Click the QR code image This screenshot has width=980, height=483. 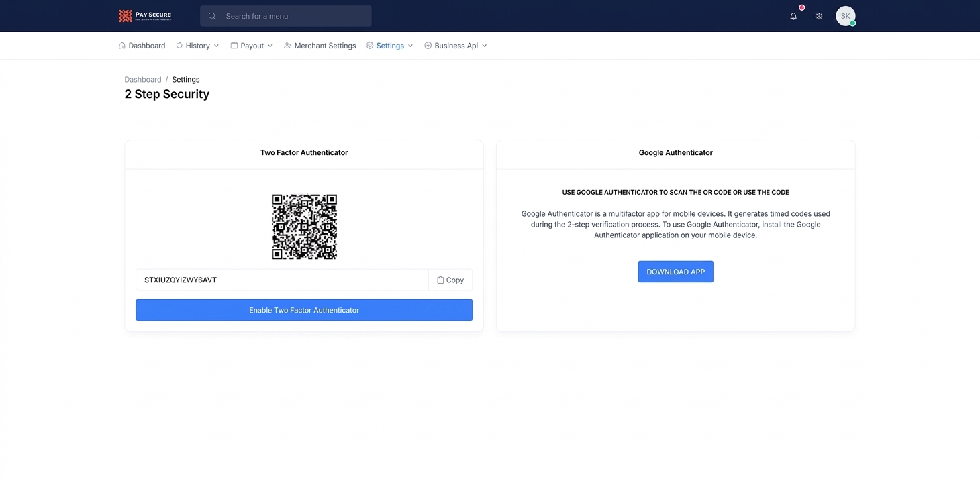tap(304, 227)
